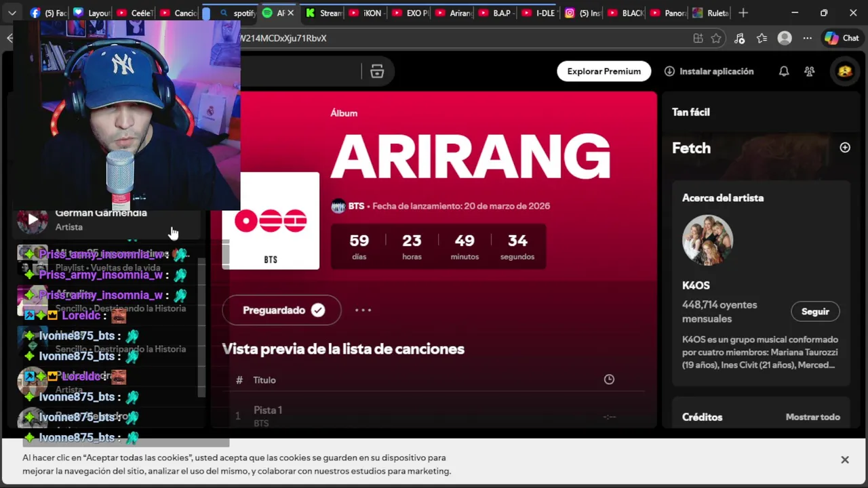Screen dimensions: 868x488
Task: Open the browser media control music icon
Action: (x=739, y=39)
